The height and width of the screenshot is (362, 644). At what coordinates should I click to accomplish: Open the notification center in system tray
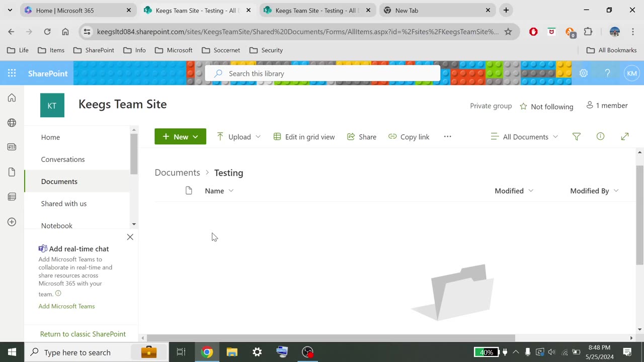click(627, 352)
